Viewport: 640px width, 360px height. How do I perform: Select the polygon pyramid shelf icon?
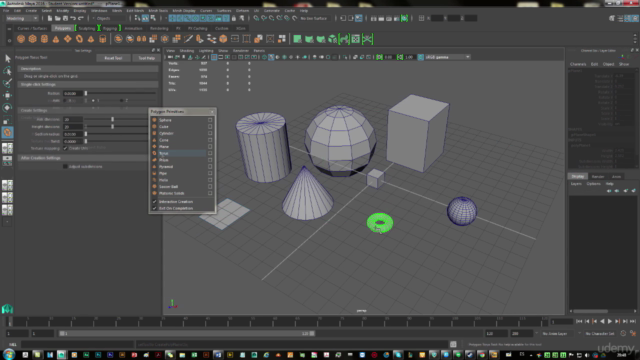click(x=91, y=39)
